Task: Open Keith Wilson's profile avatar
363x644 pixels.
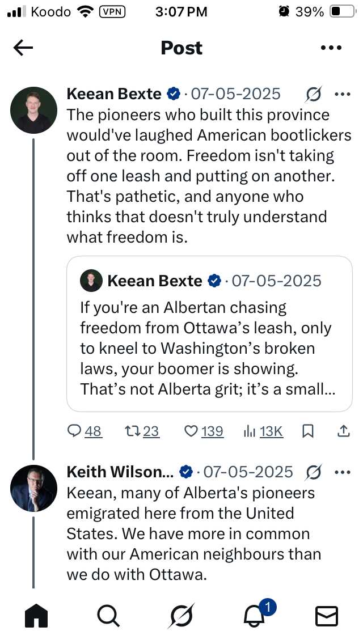Action: (x=34, y=488)
